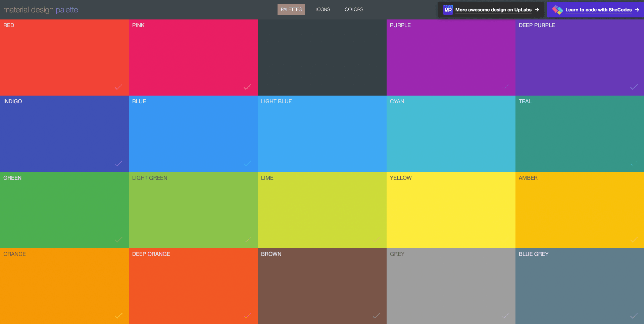This screenshot has width=644, height=324.
Task: Tick the checkmark on the Indigo tile
Action: click(x=118, y=163)
